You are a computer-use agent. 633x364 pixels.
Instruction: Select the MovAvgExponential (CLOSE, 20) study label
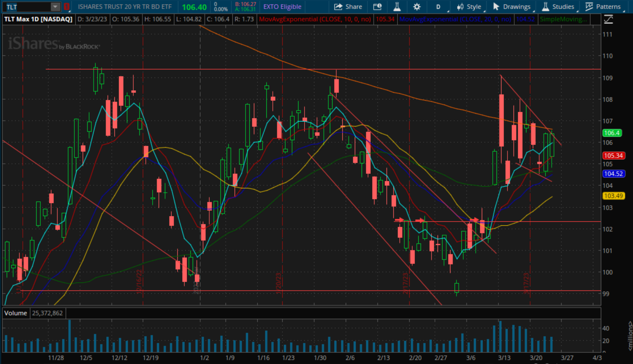[455, 19]
